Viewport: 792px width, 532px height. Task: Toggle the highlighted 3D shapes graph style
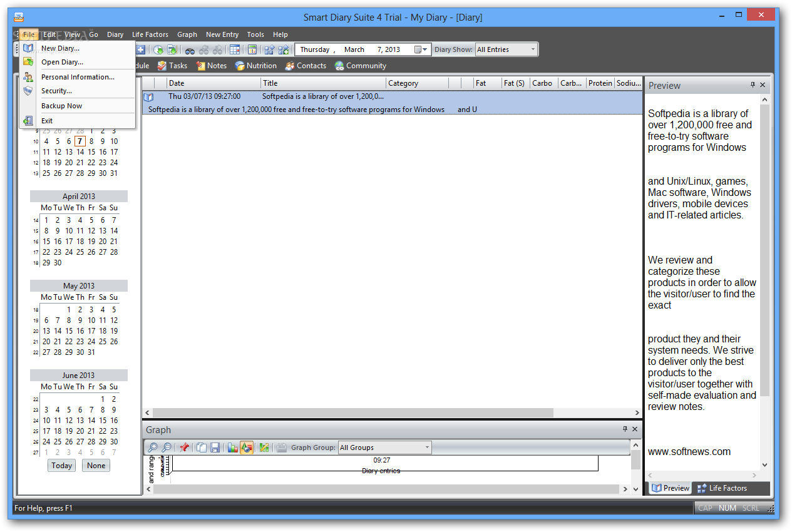(x=247, y=448)
